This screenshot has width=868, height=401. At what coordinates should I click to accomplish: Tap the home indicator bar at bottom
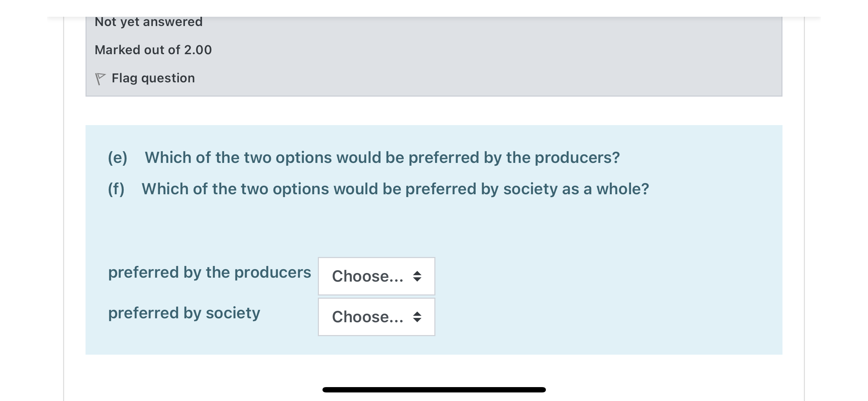pos(434,390)
